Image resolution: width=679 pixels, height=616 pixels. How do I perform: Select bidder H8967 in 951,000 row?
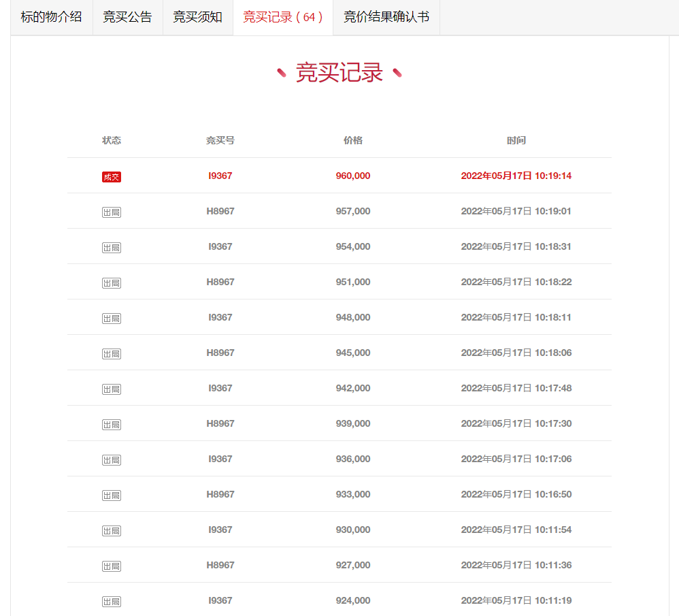220,282
